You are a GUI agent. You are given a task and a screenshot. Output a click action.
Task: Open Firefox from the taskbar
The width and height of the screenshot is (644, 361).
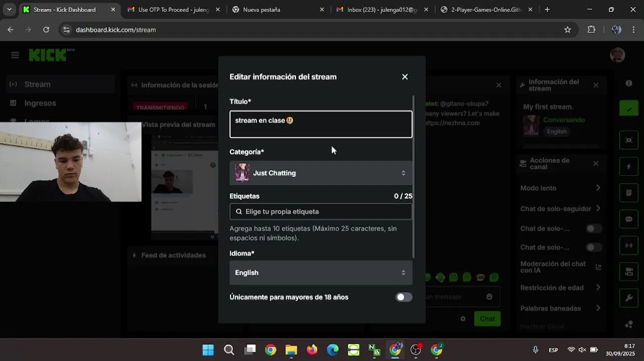312,350
